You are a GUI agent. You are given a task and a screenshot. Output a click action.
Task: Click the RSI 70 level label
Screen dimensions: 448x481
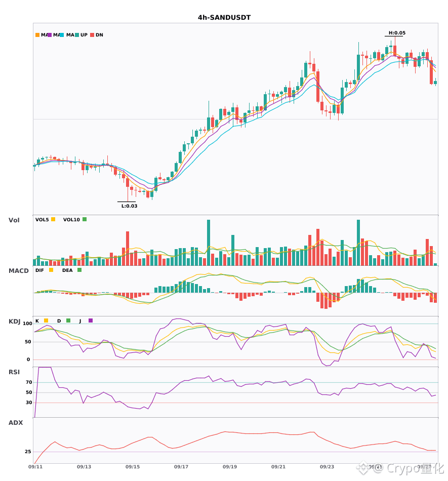click(29, 382)
